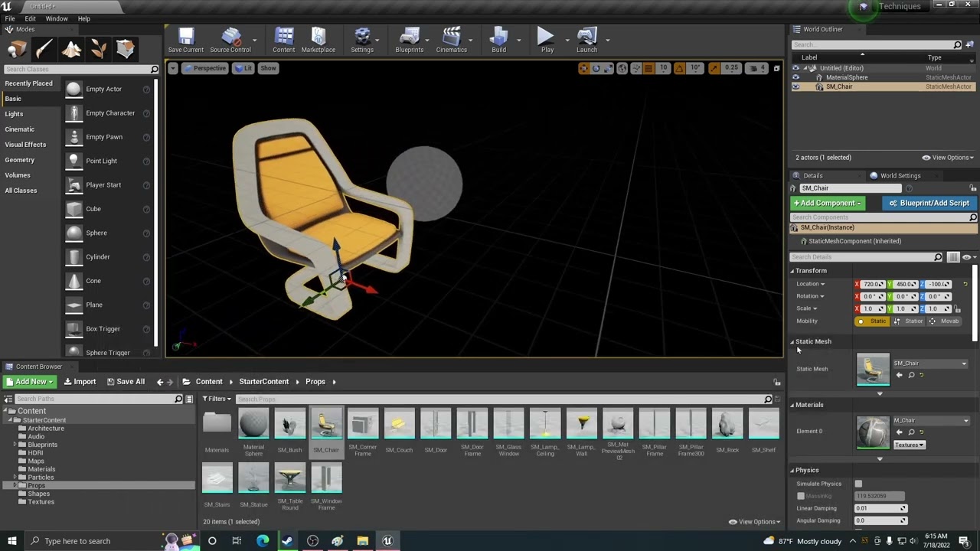
Task: Click the Linear Damping value field
Action: click(881, 508)
